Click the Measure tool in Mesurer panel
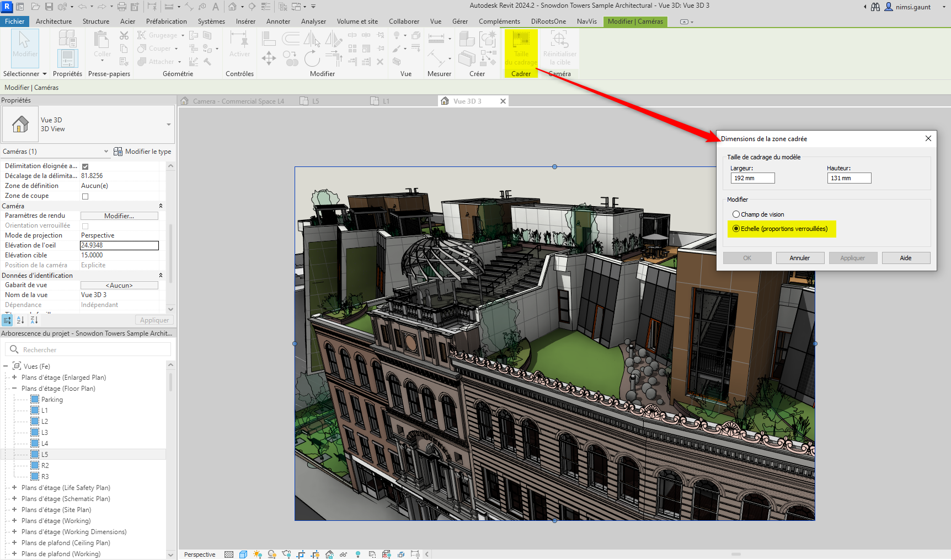Screen dimensions: 951x560 tap(436, 39)
